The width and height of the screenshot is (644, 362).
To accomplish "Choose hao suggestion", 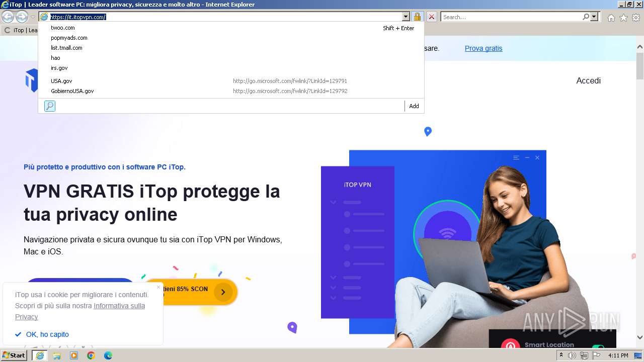I will [x=231, y=58].
